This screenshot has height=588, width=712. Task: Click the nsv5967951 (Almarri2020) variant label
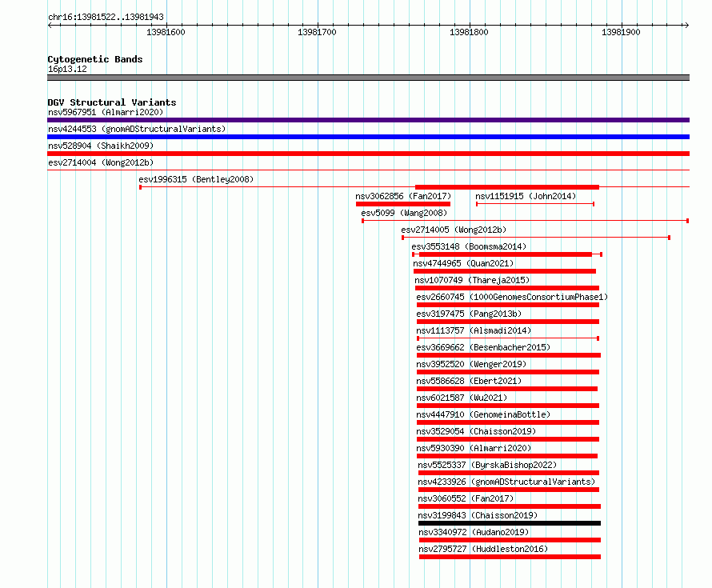tap(106, 112)
